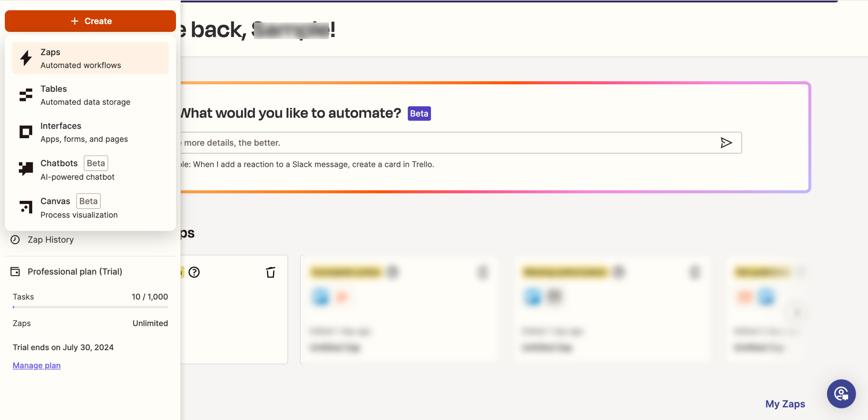Click the question mark help icon
This screenshot has width=868, height=420.
[194, 272]
